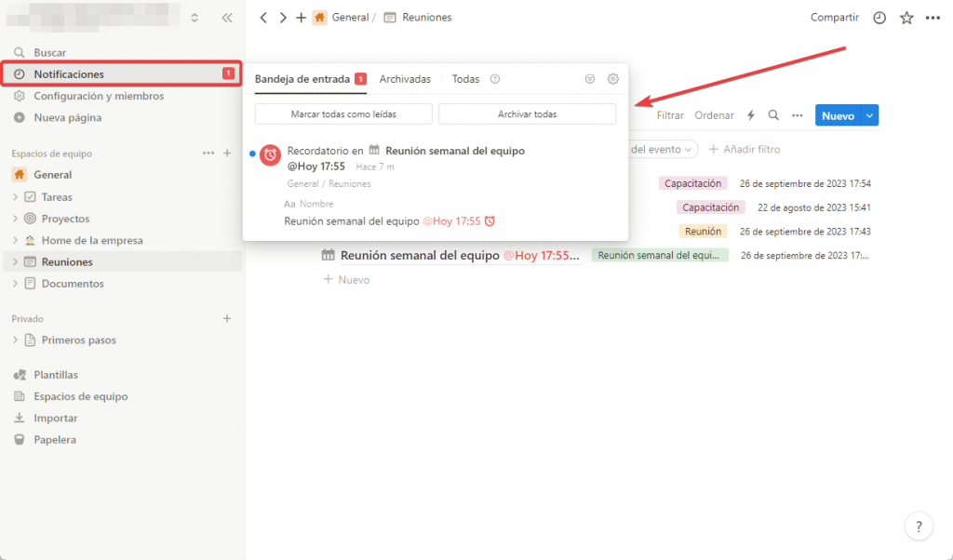Screen dimensions: 953x560
Task: Click the lightning automation icon in the toolbar
Action: (x=750, y=114)
